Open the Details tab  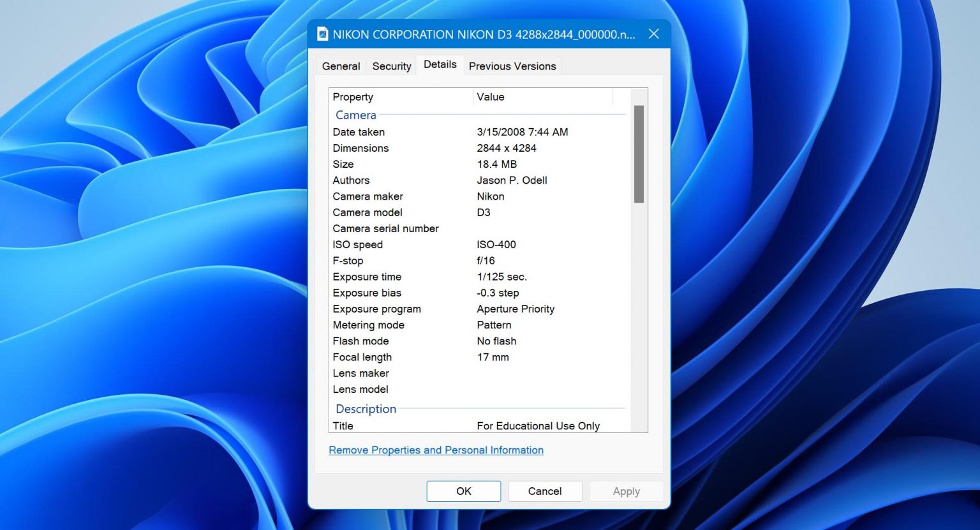pyautogui.click(x=440, y=64)
